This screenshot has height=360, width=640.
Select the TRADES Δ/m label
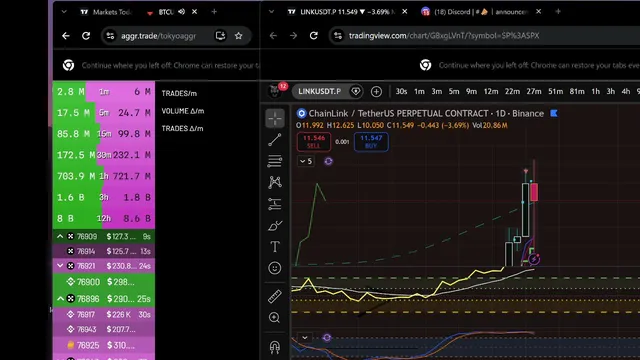point(182,129)
